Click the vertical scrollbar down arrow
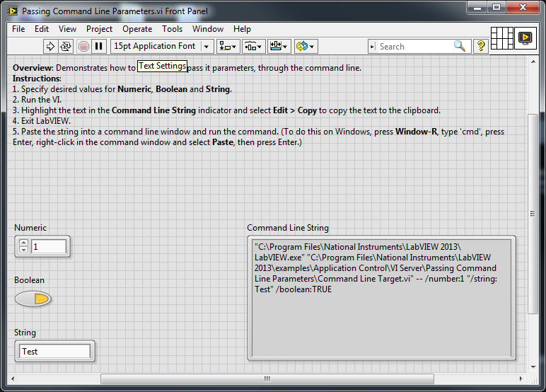Screen dimensions: 546x392 click(x=533, y=367)
